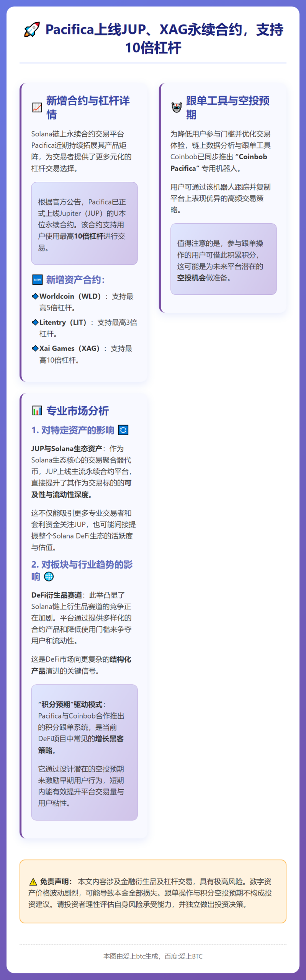Click the footer text 本图由爱上btc生成
This screenshot has width=306, height=980.
pyautogui.click(x=131, y=956)
